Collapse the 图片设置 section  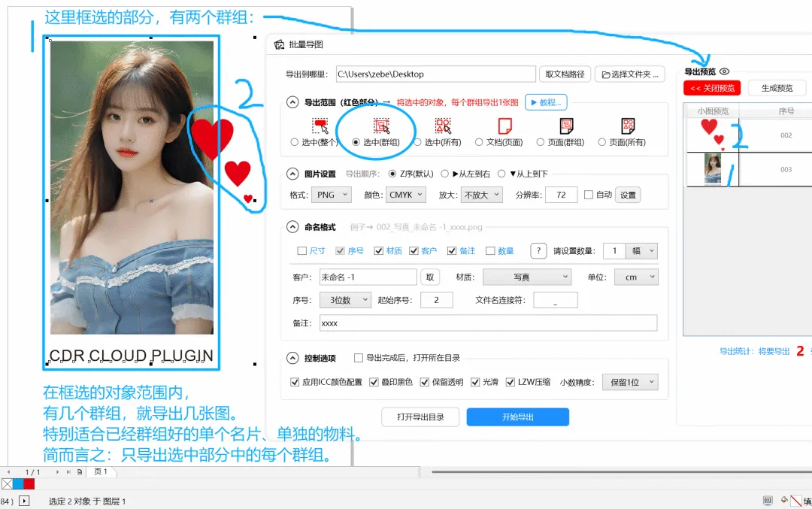292,174
